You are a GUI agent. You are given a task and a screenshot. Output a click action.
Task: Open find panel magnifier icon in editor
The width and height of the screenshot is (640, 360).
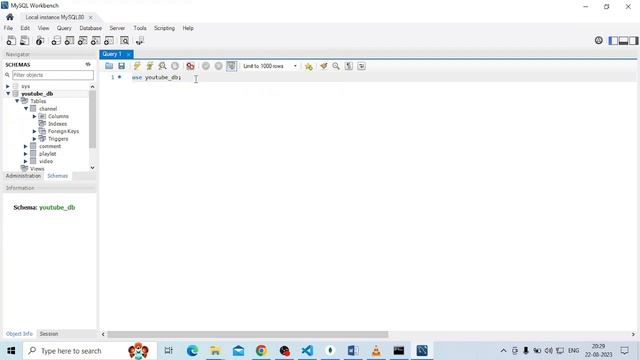coord(336,66)
